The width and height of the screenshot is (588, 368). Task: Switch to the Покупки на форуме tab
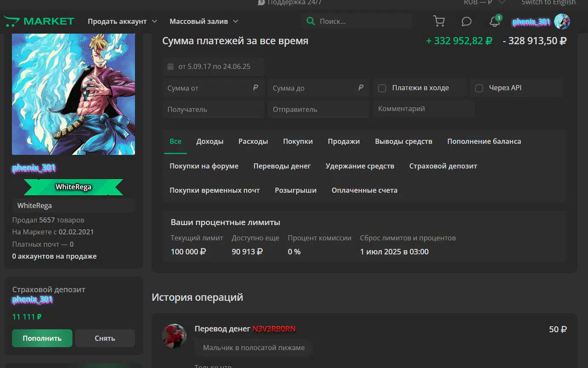click(x=204, y=166)
